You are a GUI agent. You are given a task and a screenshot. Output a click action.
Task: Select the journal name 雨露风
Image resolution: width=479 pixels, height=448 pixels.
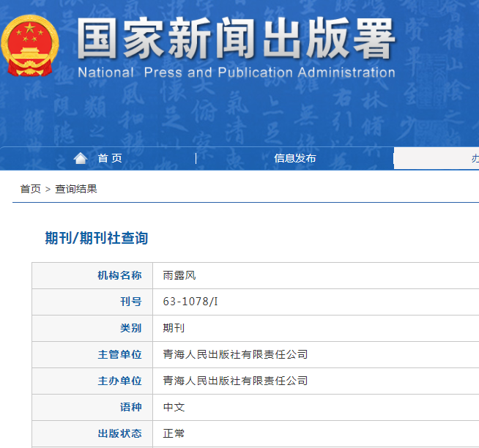point(179,275)
